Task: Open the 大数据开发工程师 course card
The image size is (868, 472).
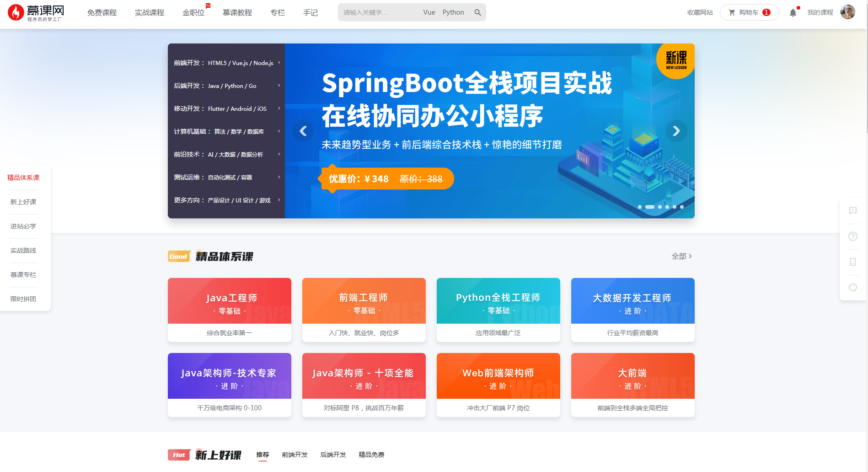Action: 633,310
